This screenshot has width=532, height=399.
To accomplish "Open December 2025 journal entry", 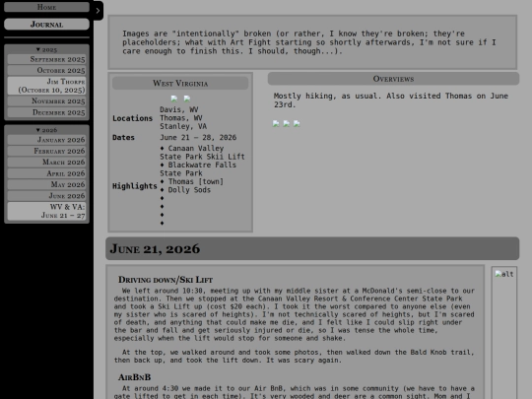I will 47,112.
